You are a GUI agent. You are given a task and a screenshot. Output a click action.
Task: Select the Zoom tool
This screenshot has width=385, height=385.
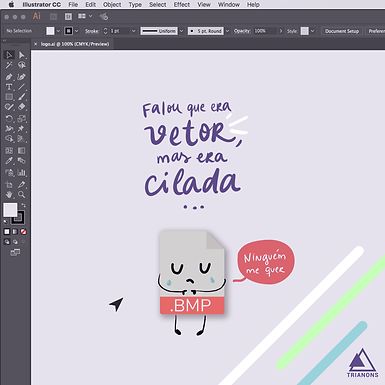pos(22,195)
